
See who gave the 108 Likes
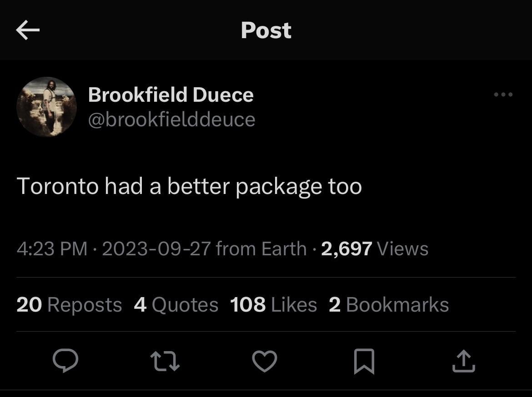pos(273,305)
